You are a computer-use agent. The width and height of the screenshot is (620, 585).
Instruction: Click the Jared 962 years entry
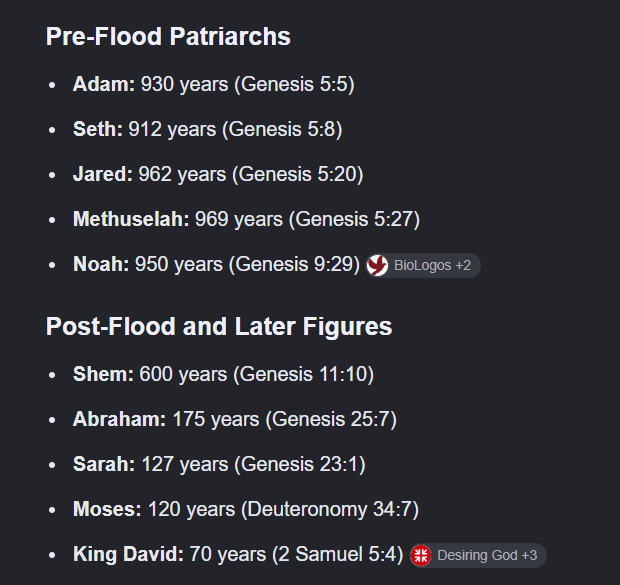tap(218, 174)
